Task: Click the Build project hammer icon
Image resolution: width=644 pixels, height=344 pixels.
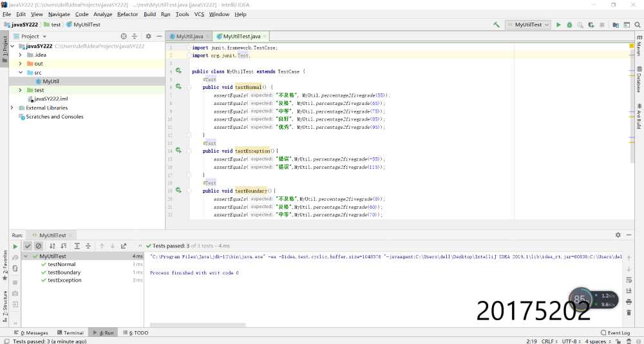Action: click(x=497, y=24)
